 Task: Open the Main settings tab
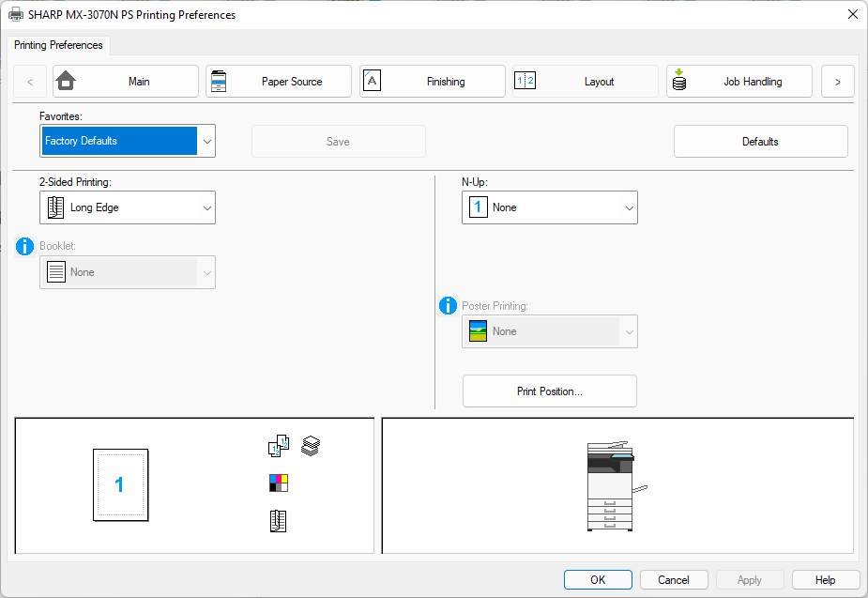[126, 82]
